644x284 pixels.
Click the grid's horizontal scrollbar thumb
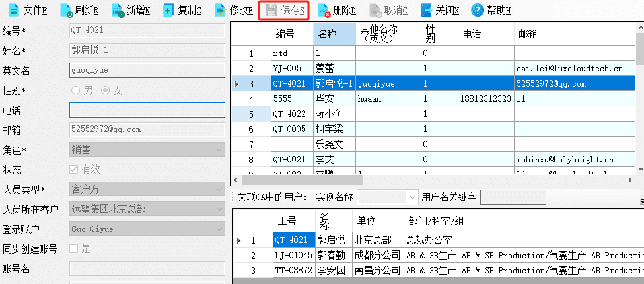[303, 180]
